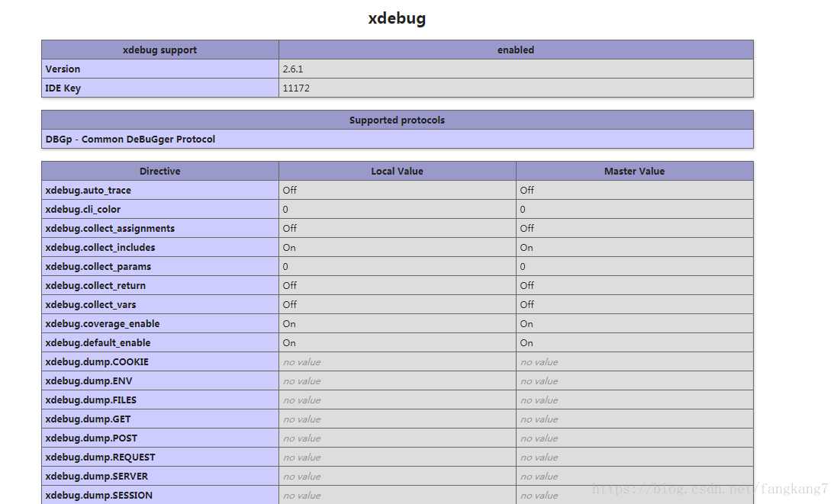Viewport: 837px width, 504px height.
Task: Select the xdebug.dump.SESSION directive
Action: point(160,495)
